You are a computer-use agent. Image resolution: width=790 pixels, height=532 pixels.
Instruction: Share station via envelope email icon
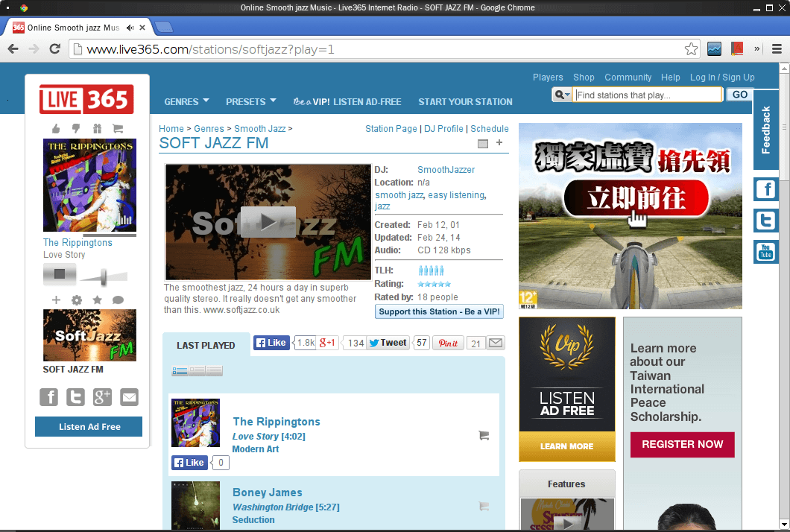129,397
